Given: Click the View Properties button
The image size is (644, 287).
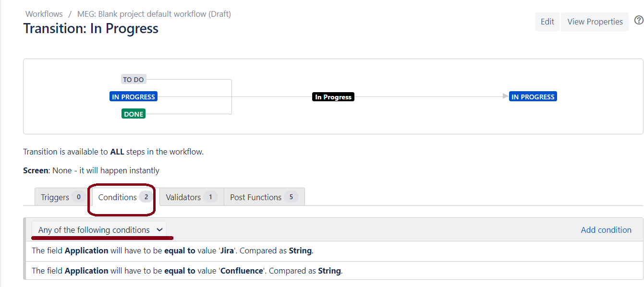Looking at the screenshot, I should point(595,22).
